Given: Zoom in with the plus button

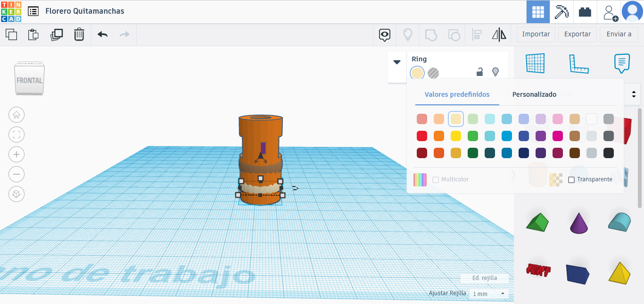Looking at the screenshot, I should pyautogui.click(x=17, y=154).
